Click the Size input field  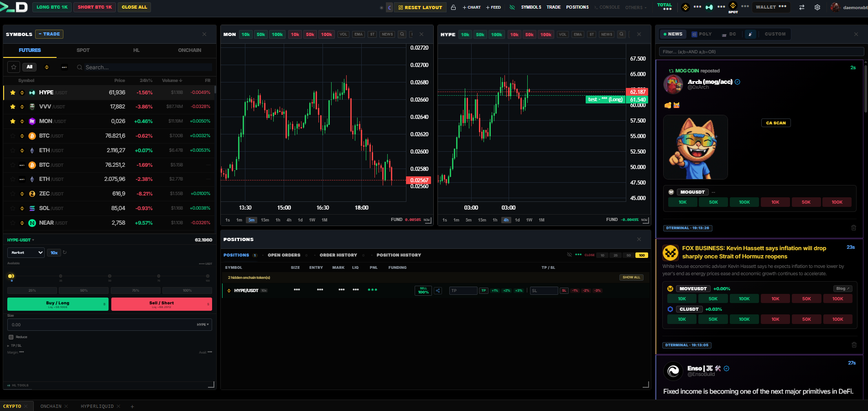[x=109, y=324]
